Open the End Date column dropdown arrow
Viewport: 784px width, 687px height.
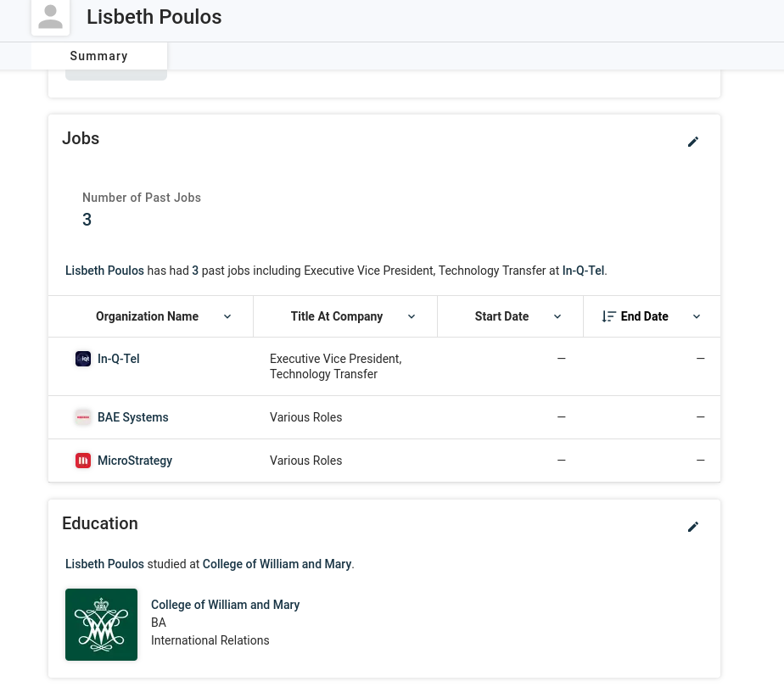coord(697,316)
